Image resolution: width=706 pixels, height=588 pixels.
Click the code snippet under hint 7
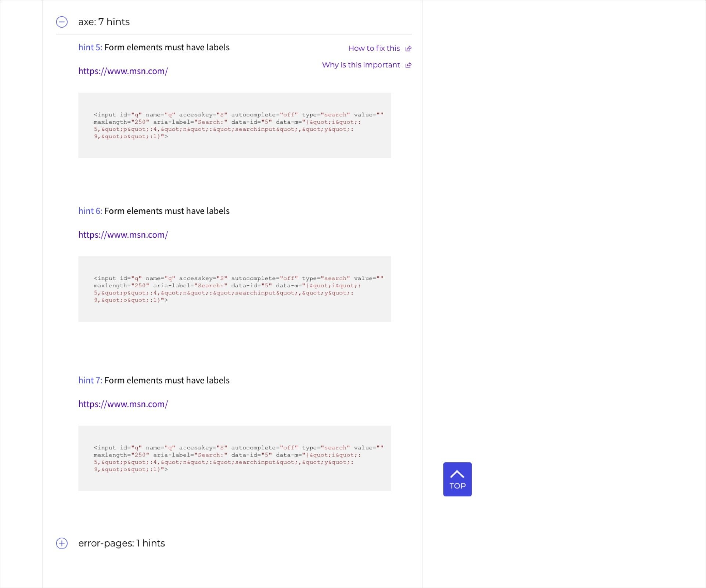click(x=235, y=458)
